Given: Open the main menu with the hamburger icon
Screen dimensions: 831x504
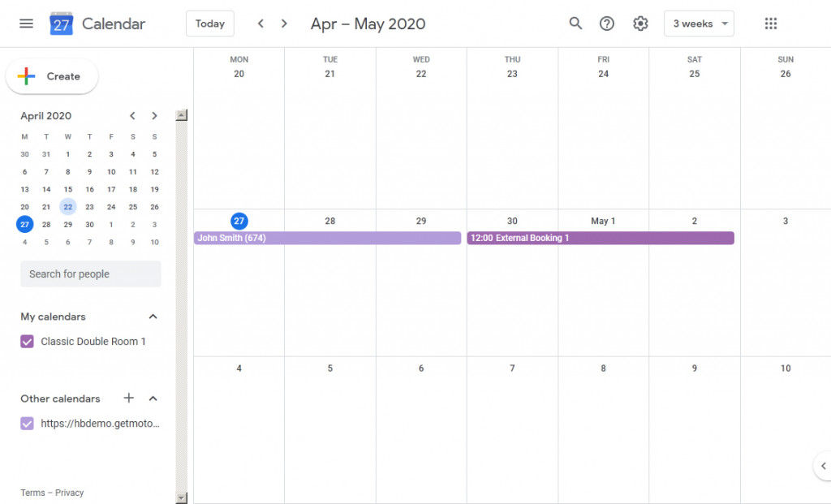Looking at the screenshot, I should click(x=27, y=24).
